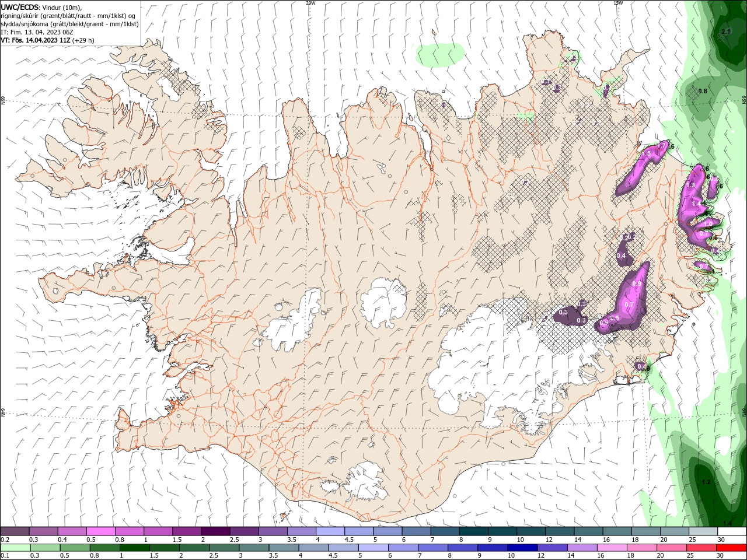Click the rain legend swatch between 20 and 25
Screen dimensions: 747x560
point(671,548)
